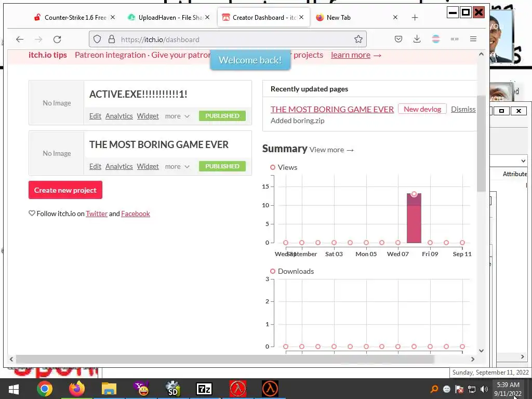This screenshot has width=532, height=399.
Task: Close the Creator Dashboard tab
Action: [301, 17]
